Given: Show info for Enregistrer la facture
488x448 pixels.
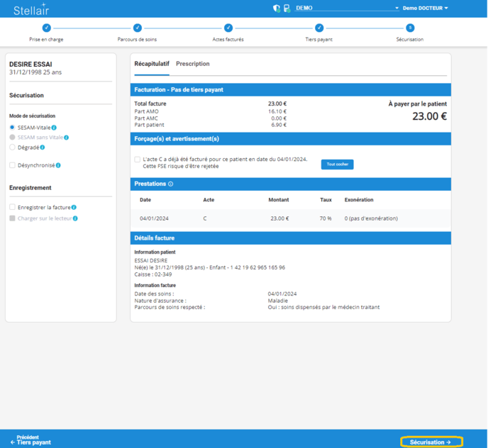Looking at the screenshot, I should tap(74, 208).
